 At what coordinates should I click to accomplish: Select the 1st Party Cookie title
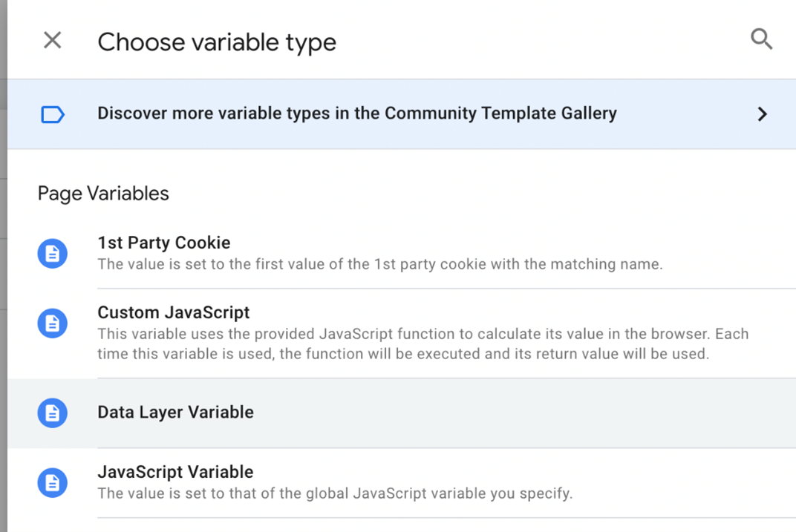(163, 243)
